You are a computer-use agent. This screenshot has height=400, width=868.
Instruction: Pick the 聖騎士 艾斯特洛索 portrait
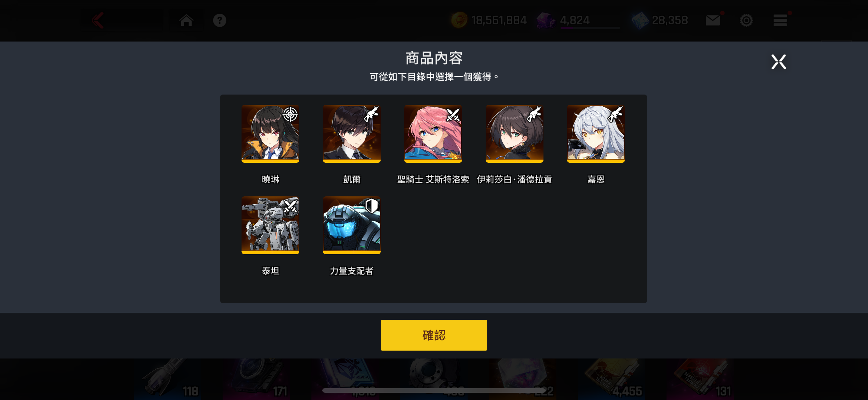point(433,134)
